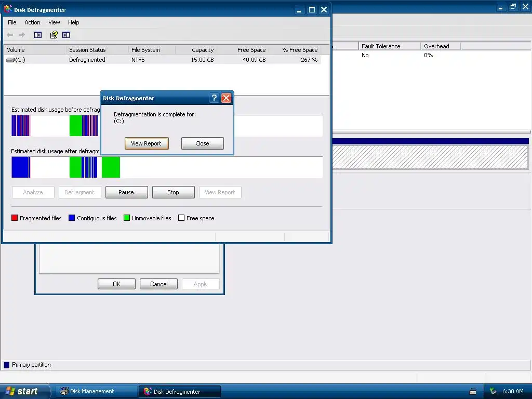Viewport: 532px width, 399px height.
Task: Click the NTFS file system cell
Action: (x=138, y=60)
